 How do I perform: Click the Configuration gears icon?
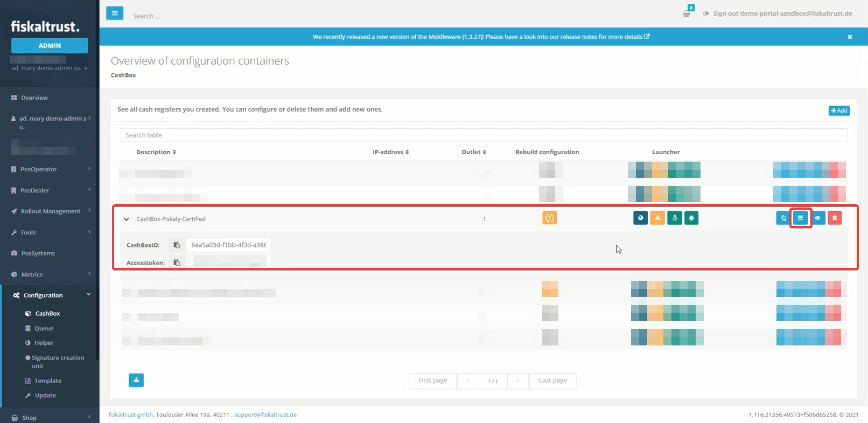pos(16,295)
